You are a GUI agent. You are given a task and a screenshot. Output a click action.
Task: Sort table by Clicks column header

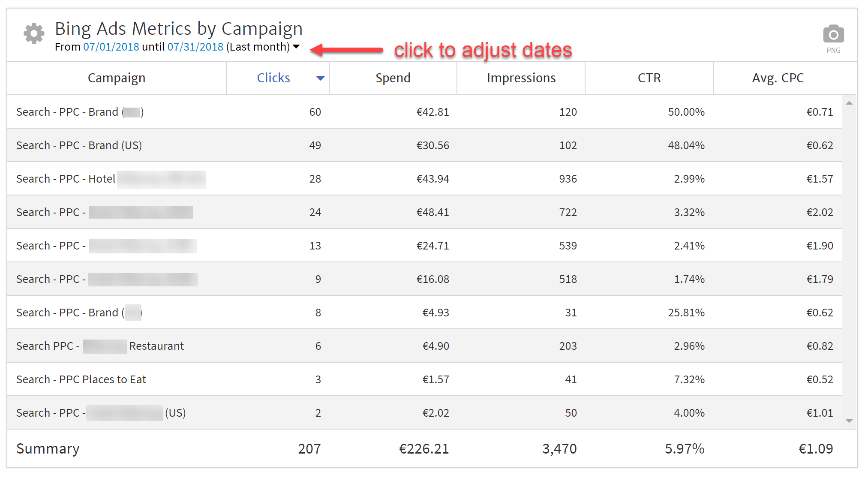point(273,78)
